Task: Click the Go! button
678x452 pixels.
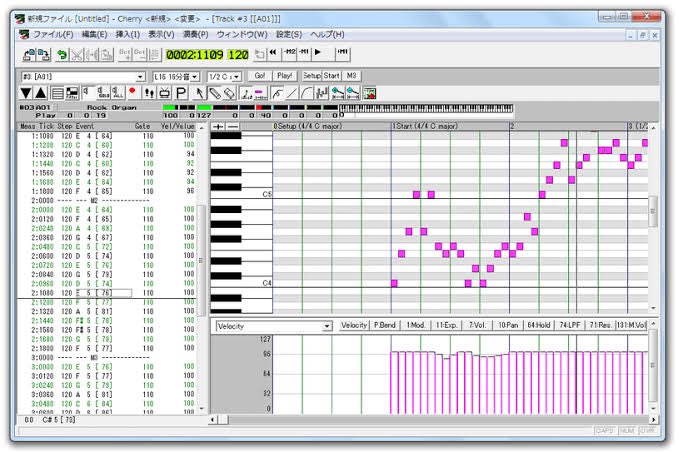Action: click(x=260, y=76)
